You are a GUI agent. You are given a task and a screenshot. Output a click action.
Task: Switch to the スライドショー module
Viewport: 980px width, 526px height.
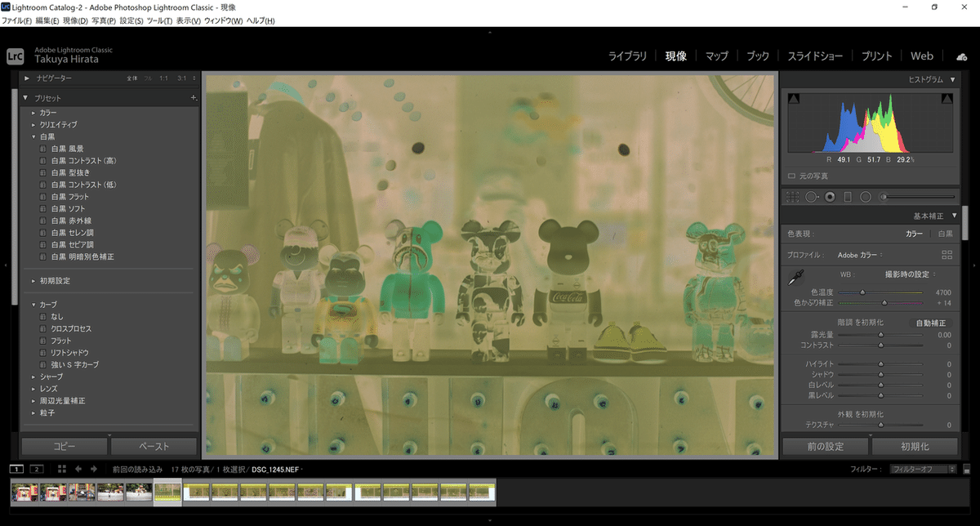click(815, 56)
